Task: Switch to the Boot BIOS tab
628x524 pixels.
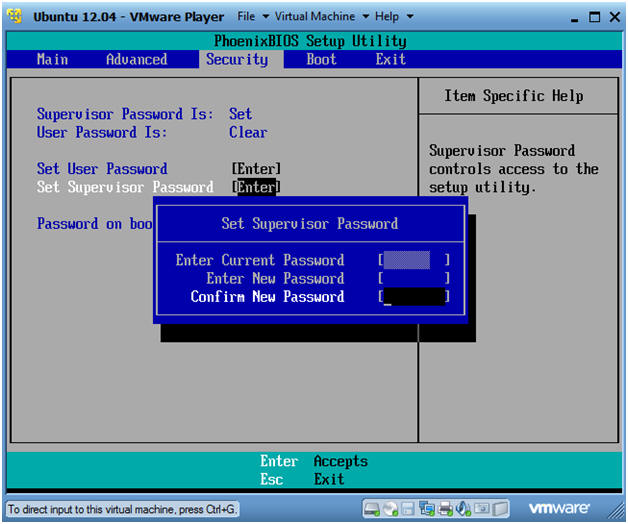Action: point(321,59)
